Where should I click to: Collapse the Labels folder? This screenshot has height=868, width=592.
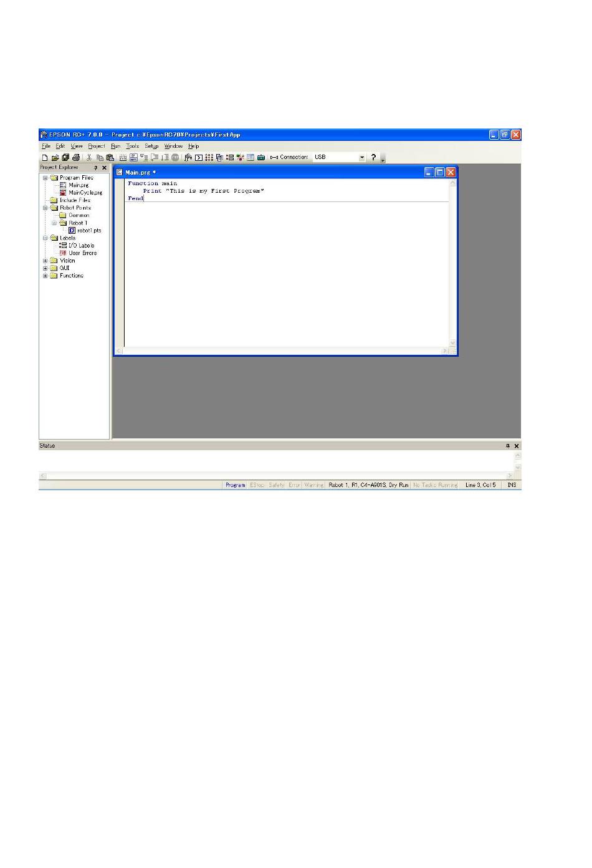45,238
